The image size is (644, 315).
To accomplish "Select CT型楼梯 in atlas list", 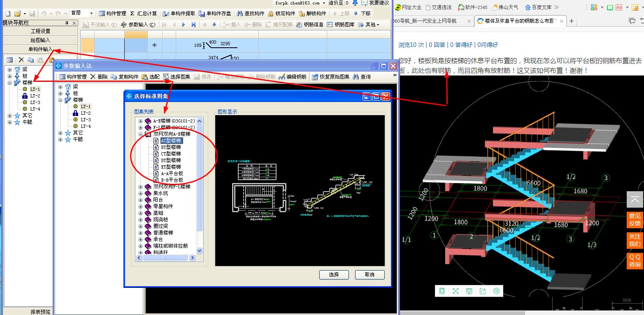I will coord(171,154).
